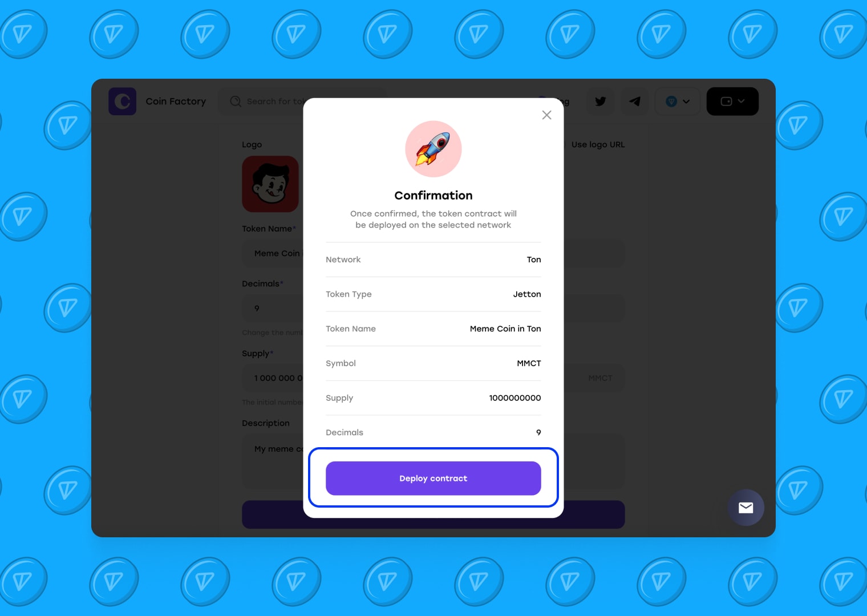Image resolution: width=867 pixels, height=616 pixels.
Task: Click the Coin Factory title link
Action: pyautogui.click(x=176, y=102)
